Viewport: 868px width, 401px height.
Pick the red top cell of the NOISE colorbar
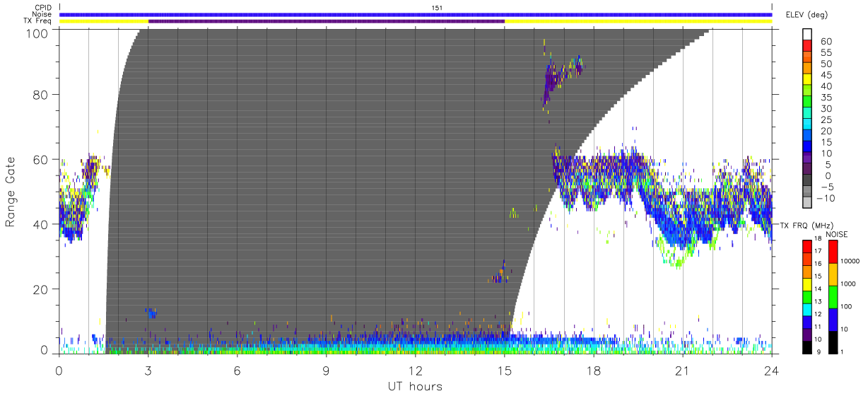pyautogui.click(x=833, y=252)
